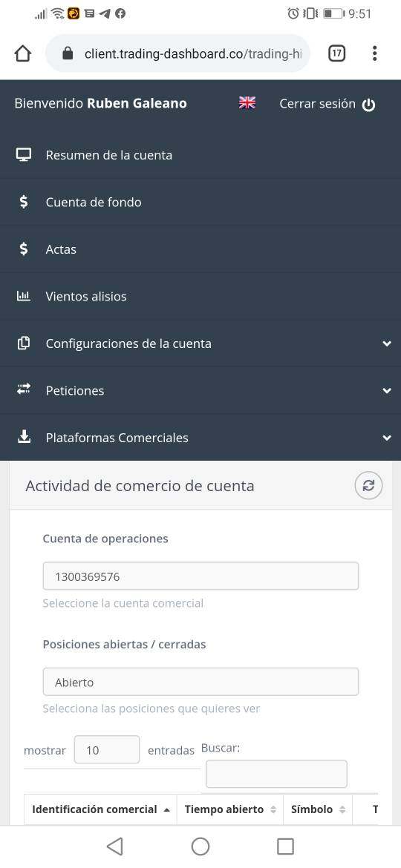Refresh the Actividad de comercio panel

point(368,485)
